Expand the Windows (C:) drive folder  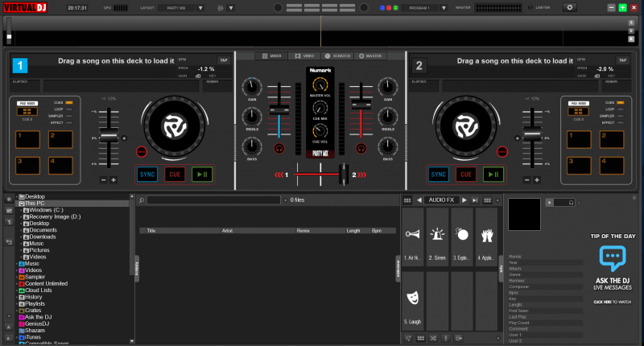click(22, 210)
